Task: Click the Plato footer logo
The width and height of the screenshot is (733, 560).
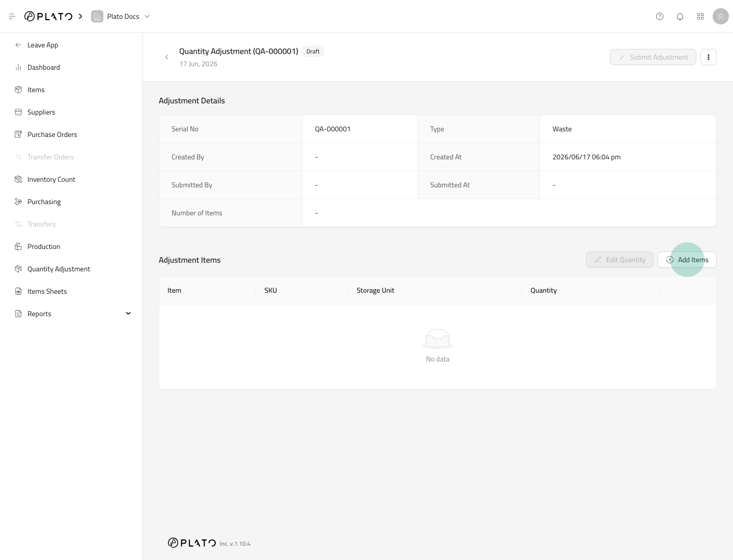Action: (192, 543)
